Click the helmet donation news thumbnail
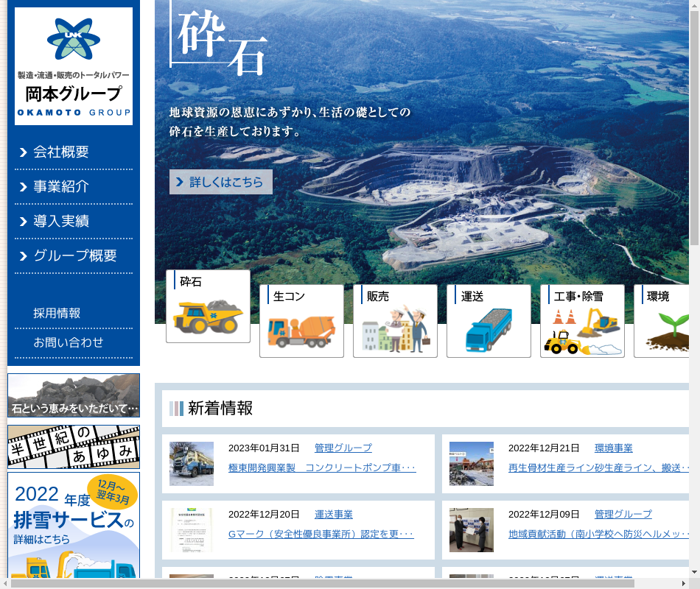This screenshot has height=589, width=700. (472, 530)
